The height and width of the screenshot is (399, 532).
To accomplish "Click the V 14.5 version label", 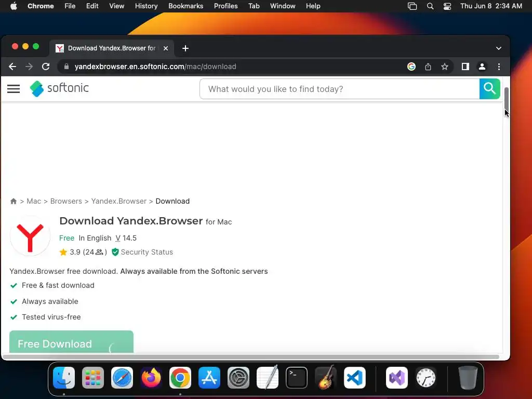I will (126, 238).
